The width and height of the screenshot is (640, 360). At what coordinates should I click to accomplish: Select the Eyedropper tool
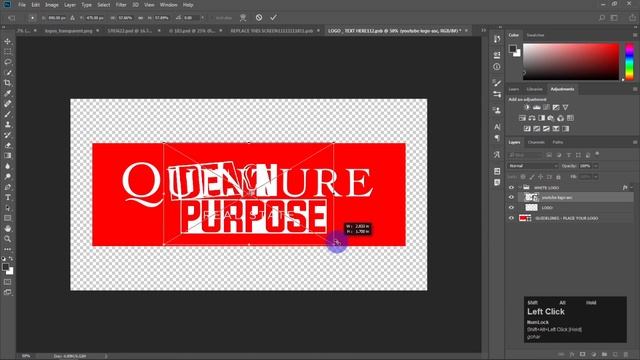click(7, 93)
